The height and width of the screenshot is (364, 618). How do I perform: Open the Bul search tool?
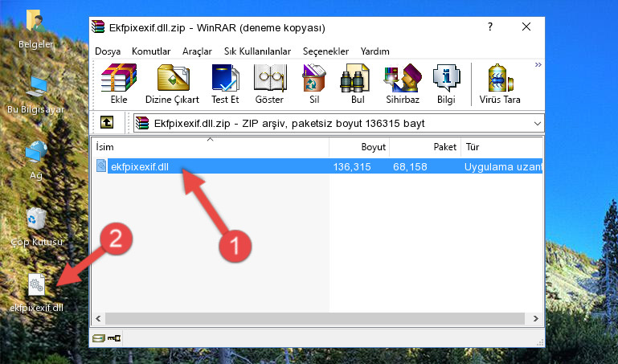pos(358,84)
